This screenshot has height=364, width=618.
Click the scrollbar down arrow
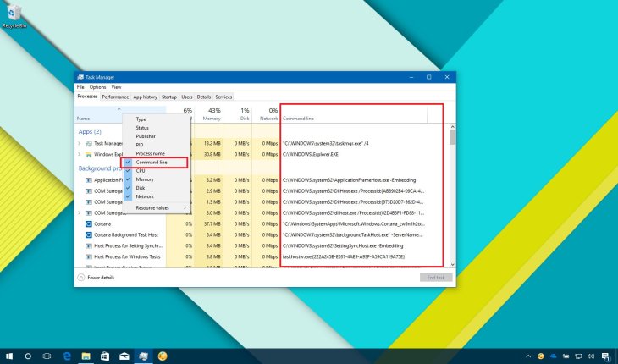coord(452,264)
